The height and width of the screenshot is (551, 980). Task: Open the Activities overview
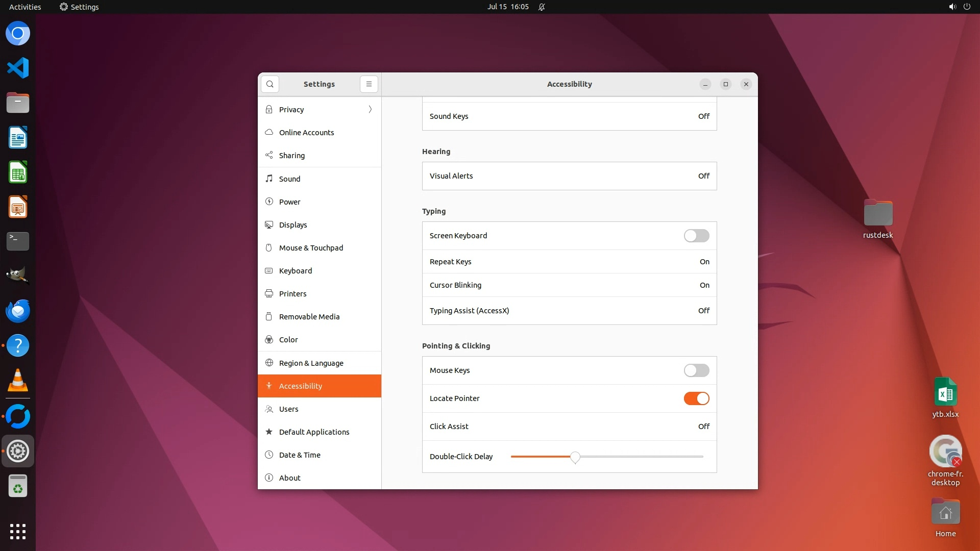coord(25,7)
